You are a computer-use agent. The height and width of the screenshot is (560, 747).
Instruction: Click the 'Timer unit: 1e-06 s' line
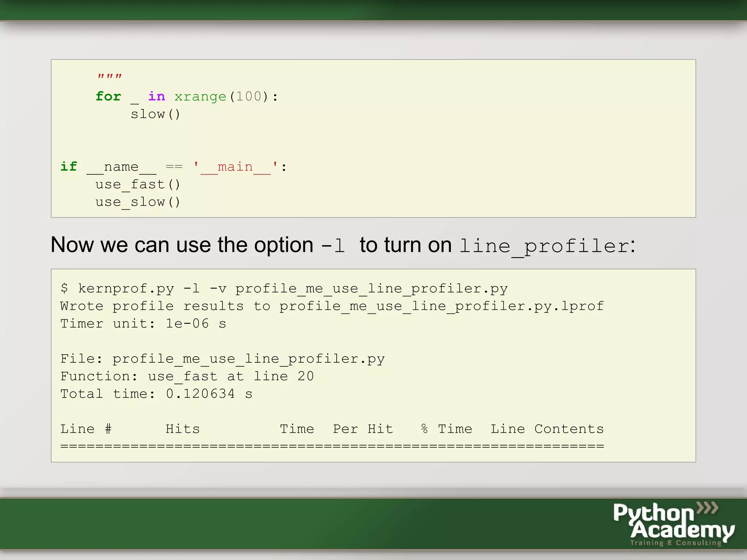pos(143,324)
